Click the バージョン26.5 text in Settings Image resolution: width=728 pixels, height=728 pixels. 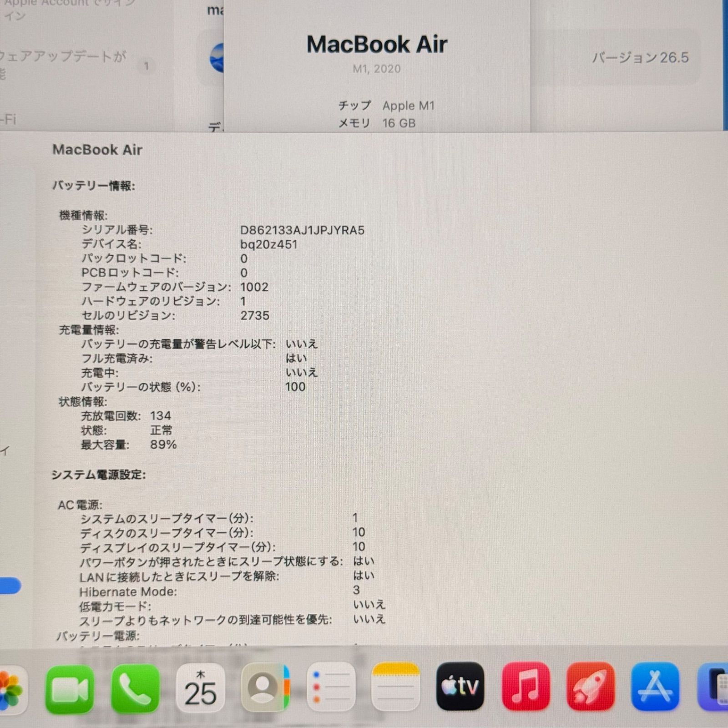[x=640, y=57]
